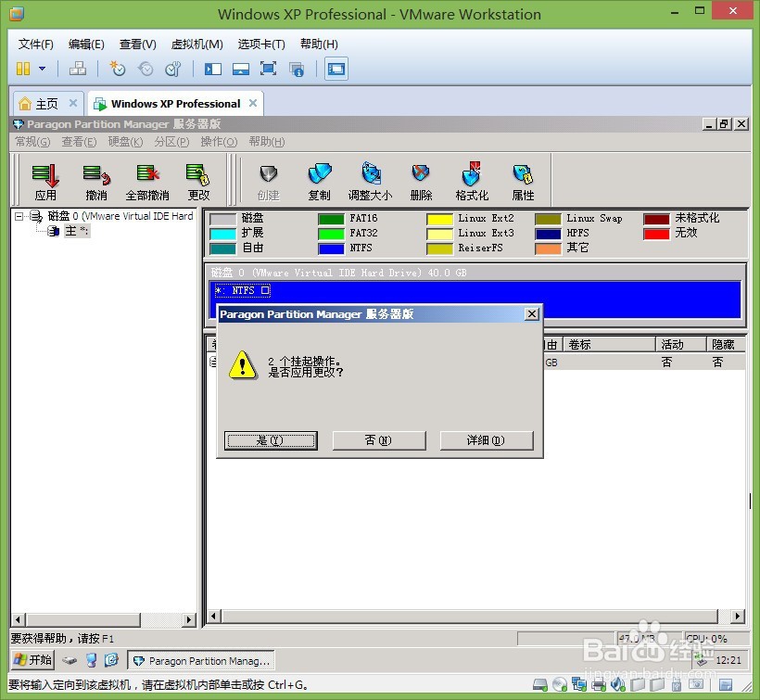Open Paragon 操作(O) menu
The height and width of the screenshot is (700, 760).
(x=219, y=142)
